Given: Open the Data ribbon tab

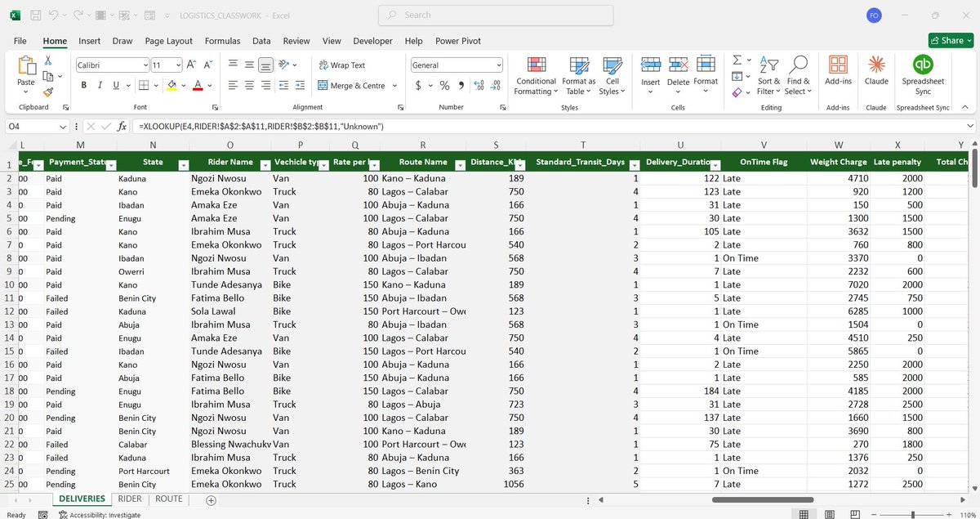Looking at the screenshot, I should tap(261, 41).
